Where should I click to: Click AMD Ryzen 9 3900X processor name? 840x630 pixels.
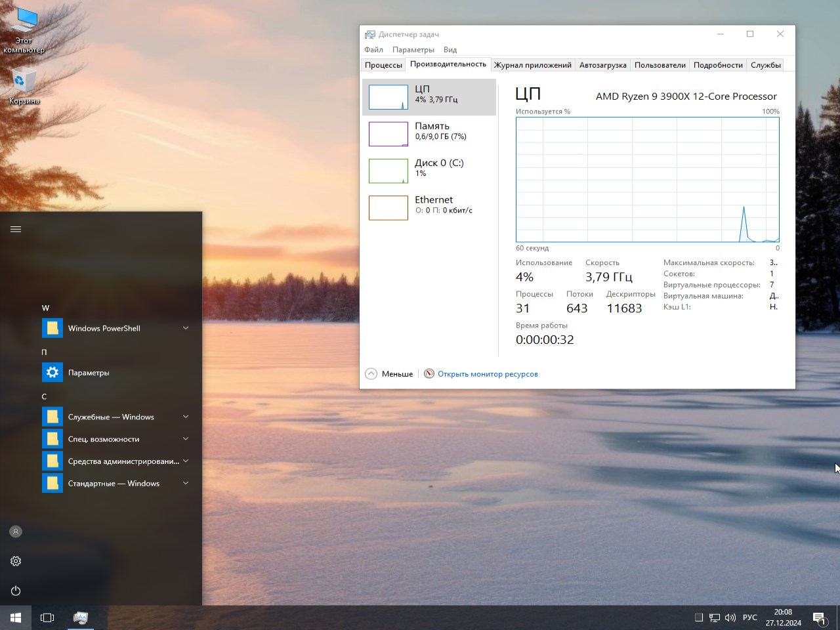[686, 96]
